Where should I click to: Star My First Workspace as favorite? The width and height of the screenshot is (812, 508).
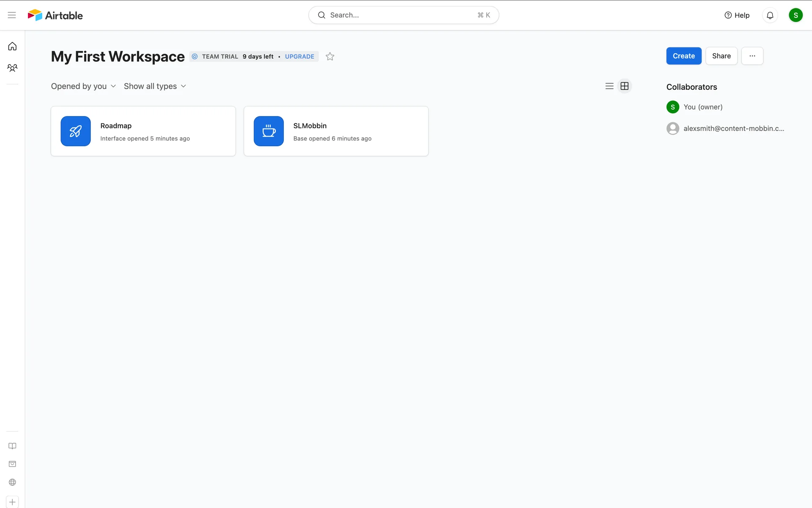pos(330,56)
